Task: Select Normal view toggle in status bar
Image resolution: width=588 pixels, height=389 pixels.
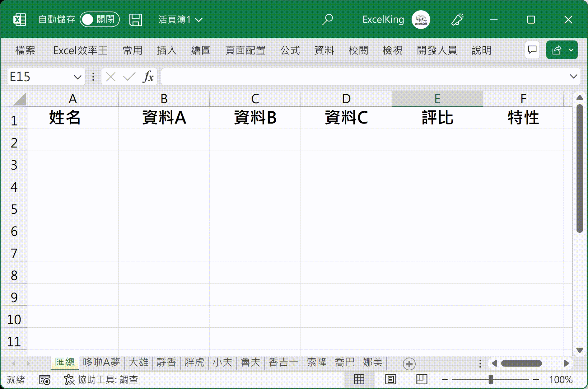Action: (359, 379)
